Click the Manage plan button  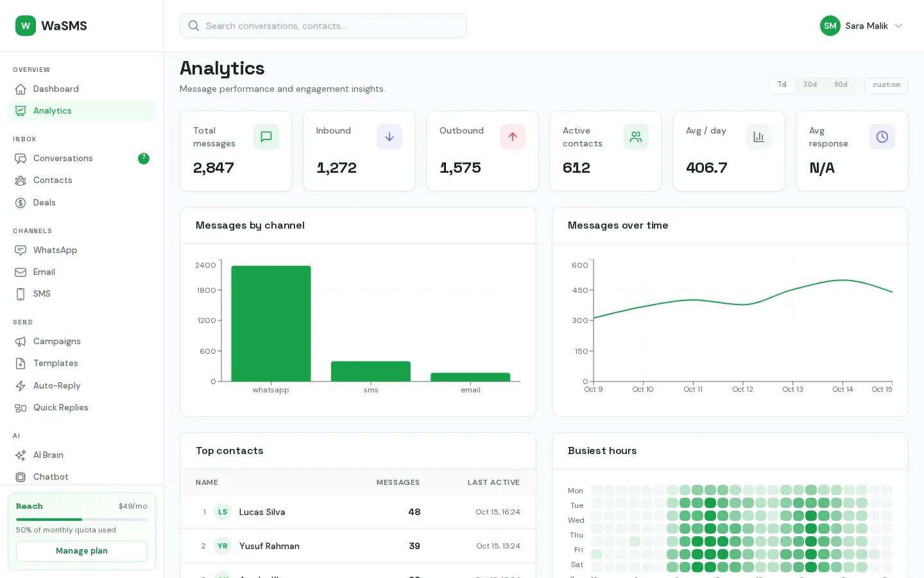[81, 551]
